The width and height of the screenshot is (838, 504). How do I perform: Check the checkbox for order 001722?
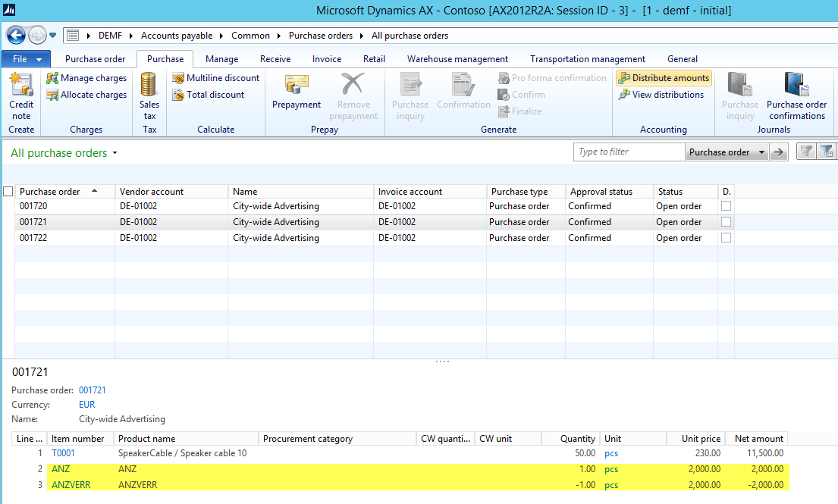pos(726,238)
